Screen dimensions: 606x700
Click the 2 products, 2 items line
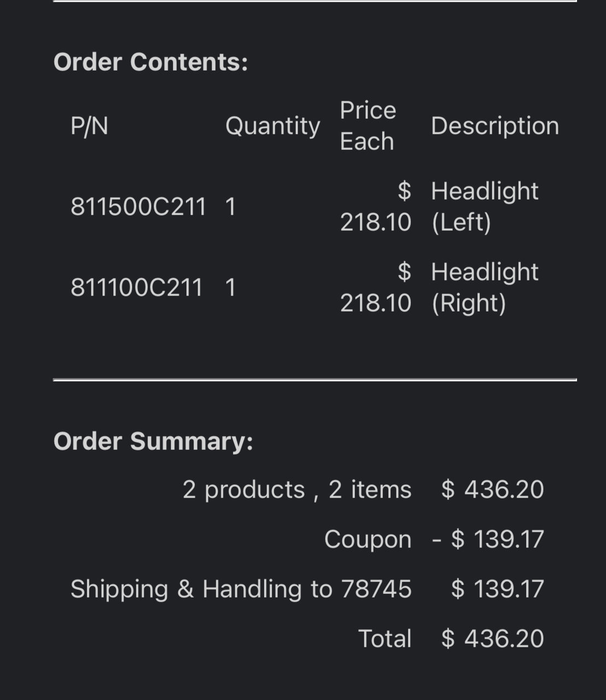coord(297,489)
